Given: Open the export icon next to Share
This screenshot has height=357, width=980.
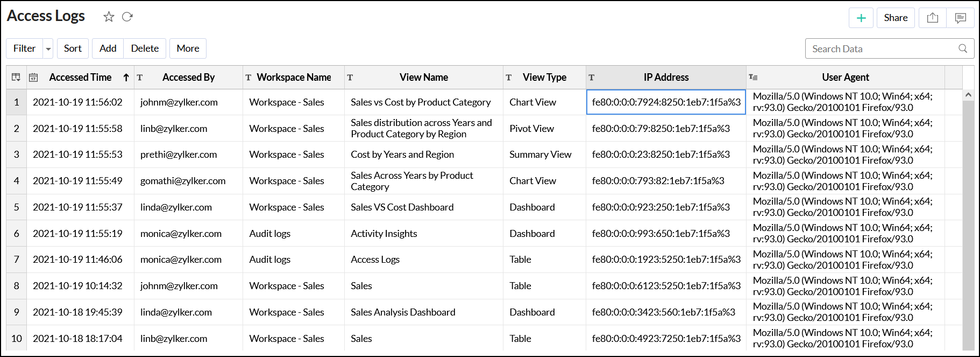Looking at the screenshot, I should click(x=933, y=18).
